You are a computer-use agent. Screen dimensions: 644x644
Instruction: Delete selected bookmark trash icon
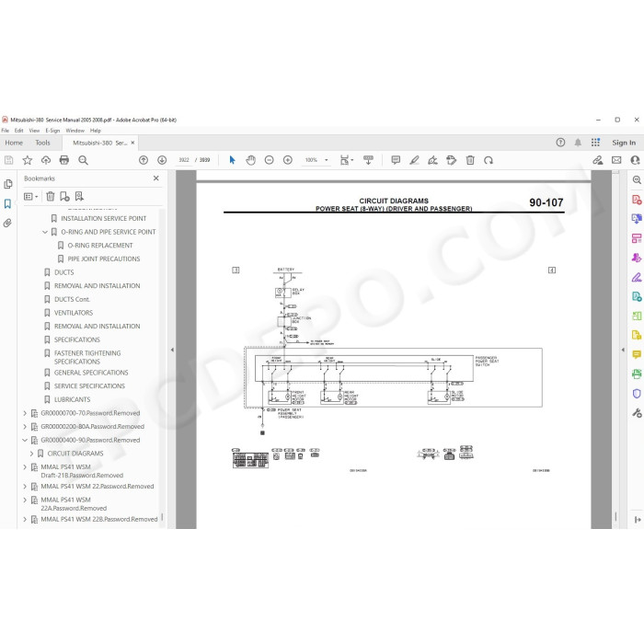click(x=50, y=196)
